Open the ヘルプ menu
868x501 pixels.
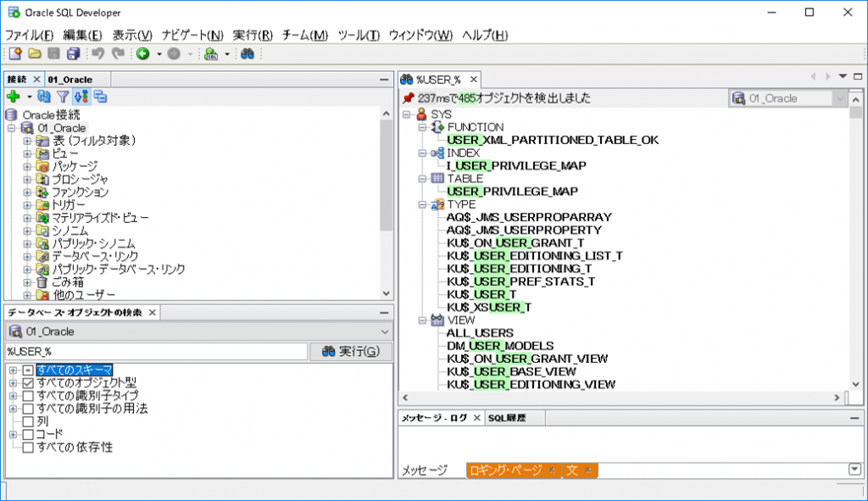pyautogui.click(x=485, y=36)
